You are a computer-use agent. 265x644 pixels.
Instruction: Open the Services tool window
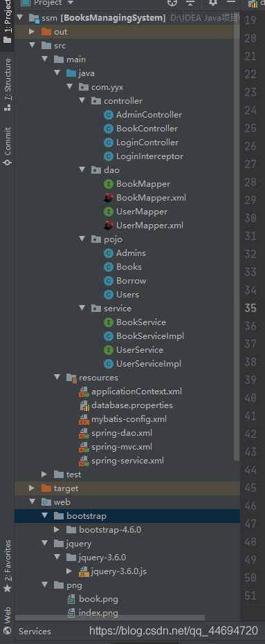click(35, 632)
